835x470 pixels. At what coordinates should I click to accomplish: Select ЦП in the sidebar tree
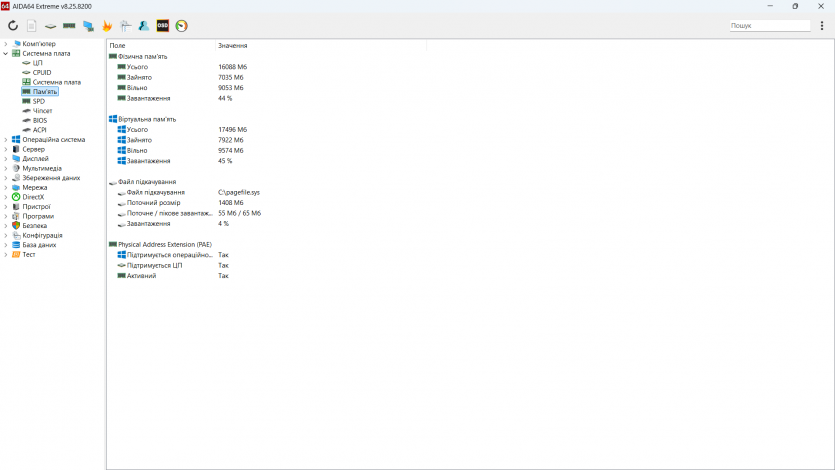click(37, 63)
